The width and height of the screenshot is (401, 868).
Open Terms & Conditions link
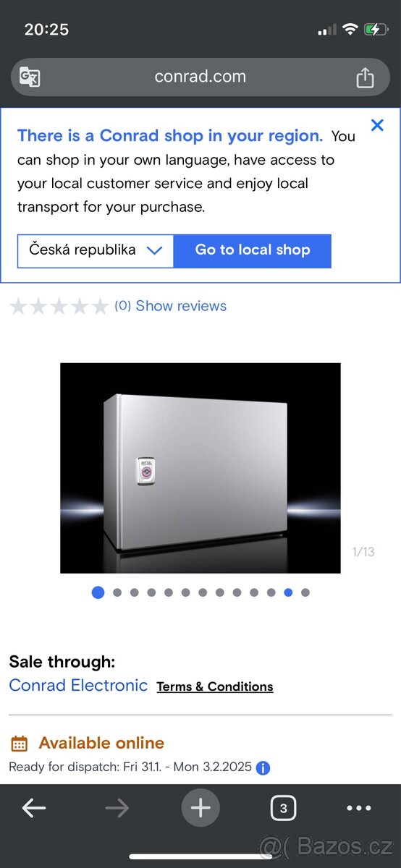pos(215,686)
